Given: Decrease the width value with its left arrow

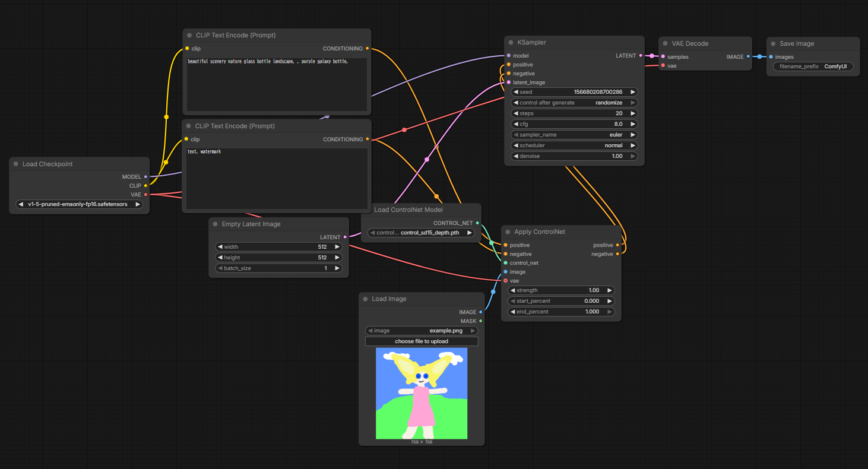Looking at the screenshot, I should point(220,247).
